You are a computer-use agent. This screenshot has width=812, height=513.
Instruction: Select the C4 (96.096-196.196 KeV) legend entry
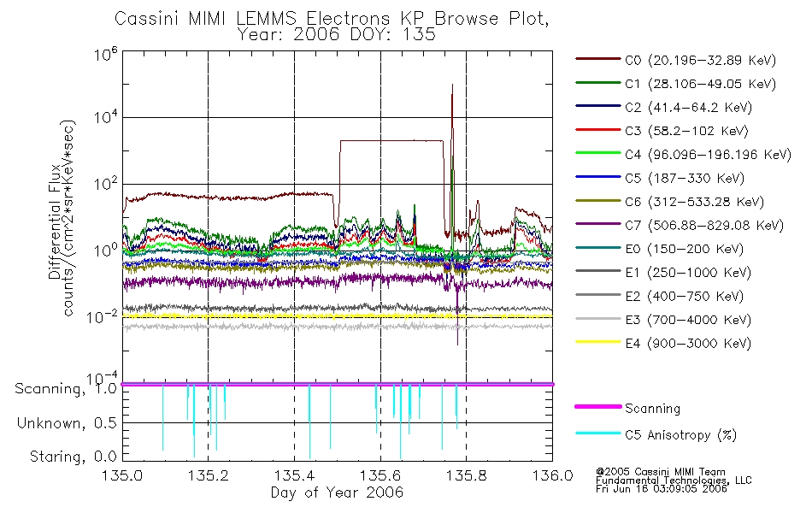point(684,155)
